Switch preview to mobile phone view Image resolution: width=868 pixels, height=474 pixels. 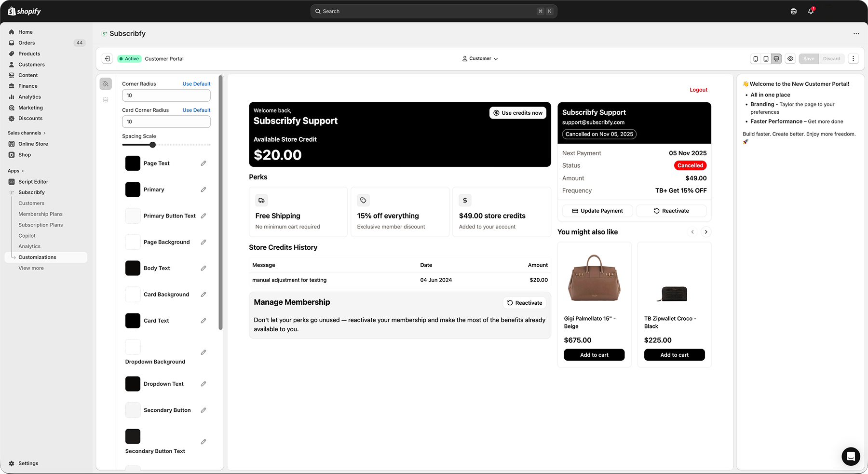point(755,58)
